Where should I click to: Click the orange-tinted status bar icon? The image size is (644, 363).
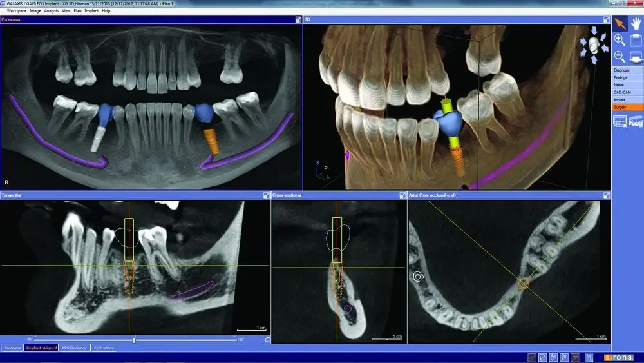[574, 358]
